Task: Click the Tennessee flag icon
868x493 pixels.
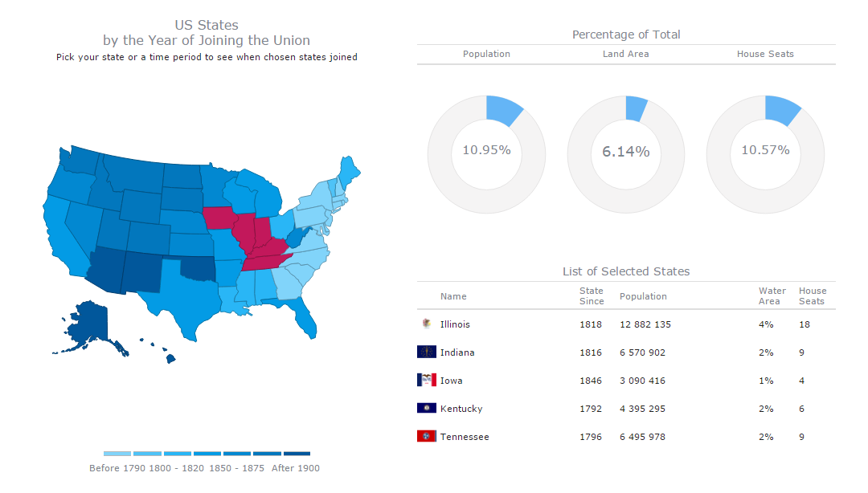Action: (426, 437)
